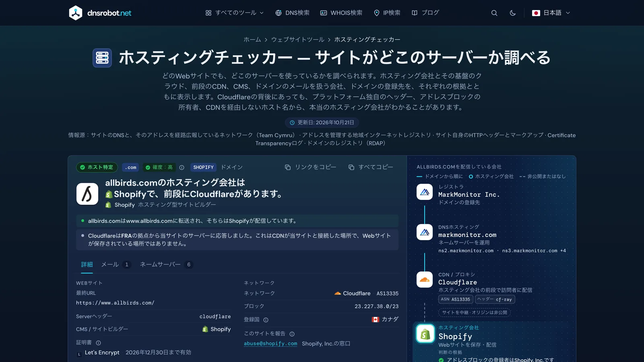
Task: Switch to the メール tab
Action: 116,264
